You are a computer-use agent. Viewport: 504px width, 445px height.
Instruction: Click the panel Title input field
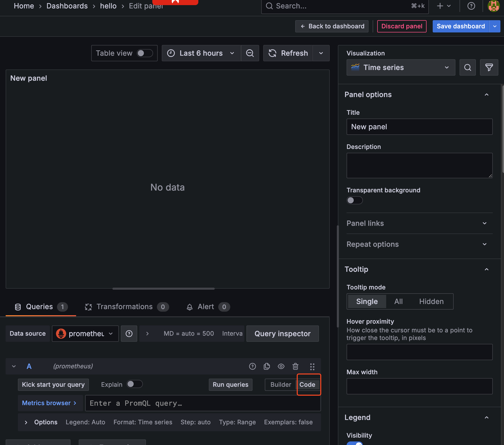pos(419,127)
